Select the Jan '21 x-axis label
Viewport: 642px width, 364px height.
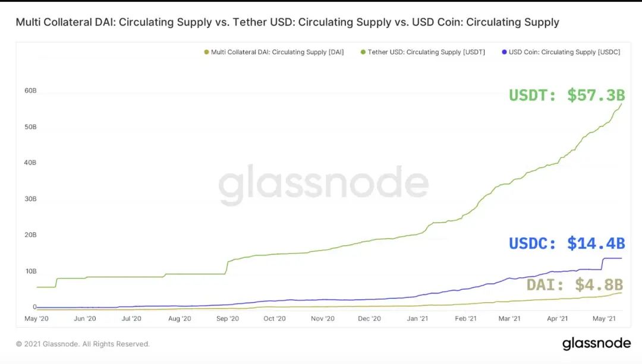pos(417,318)
